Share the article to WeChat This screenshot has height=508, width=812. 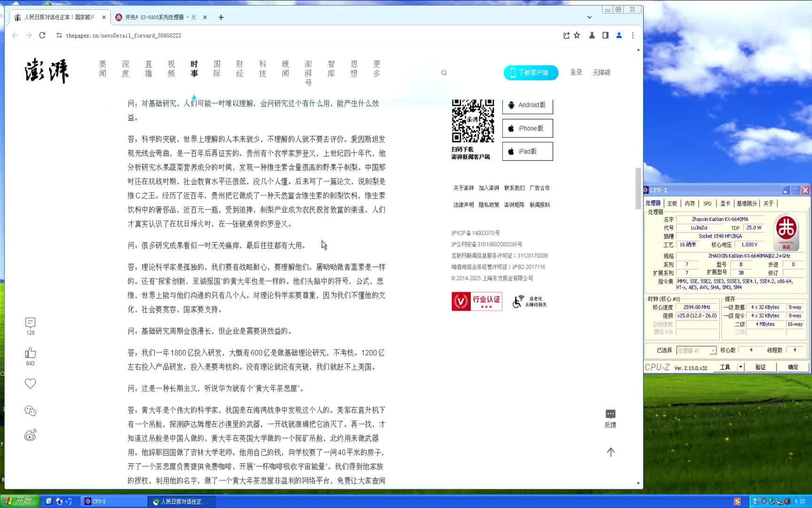click(x=30, y=410)
